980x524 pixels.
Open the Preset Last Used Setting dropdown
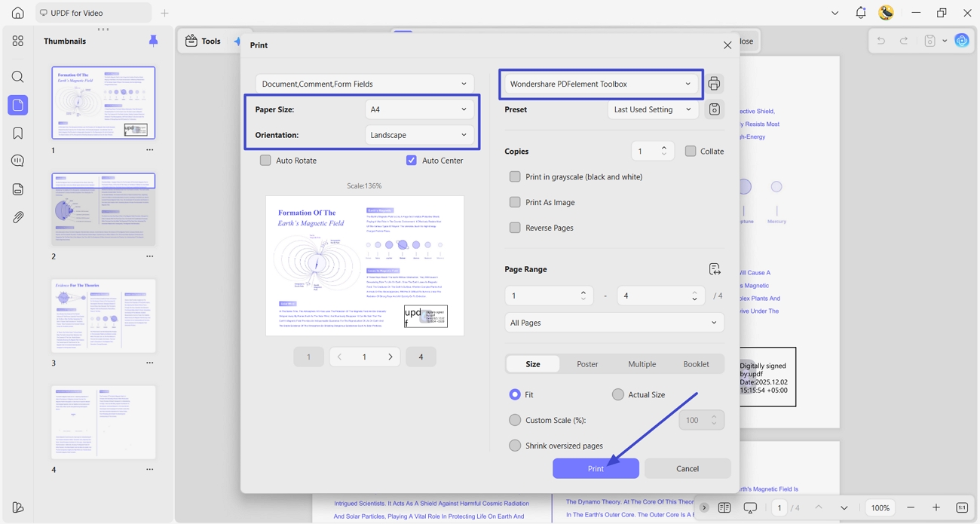pos(653,109)
